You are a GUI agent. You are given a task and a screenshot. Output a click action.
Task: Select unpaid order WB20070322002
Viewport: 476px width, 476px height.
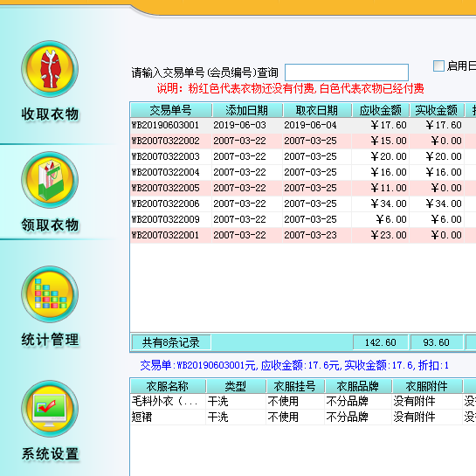pos(303,141)
